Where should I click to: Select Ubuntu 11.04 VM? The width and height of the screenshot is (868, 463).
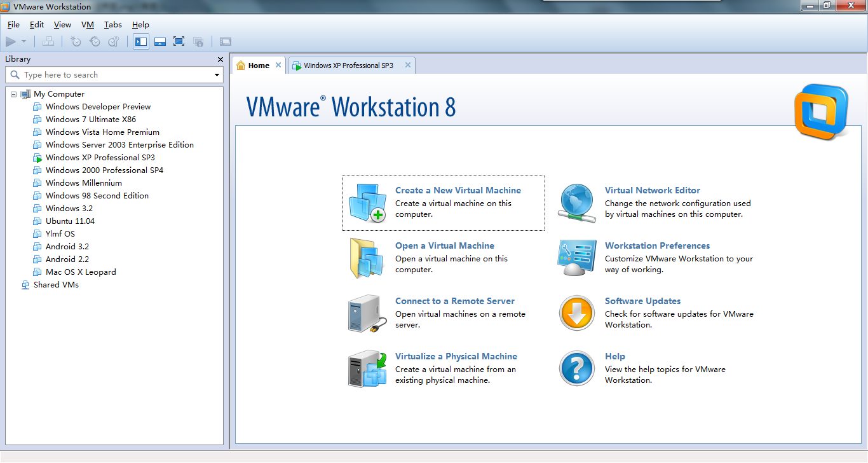(70, 221)
